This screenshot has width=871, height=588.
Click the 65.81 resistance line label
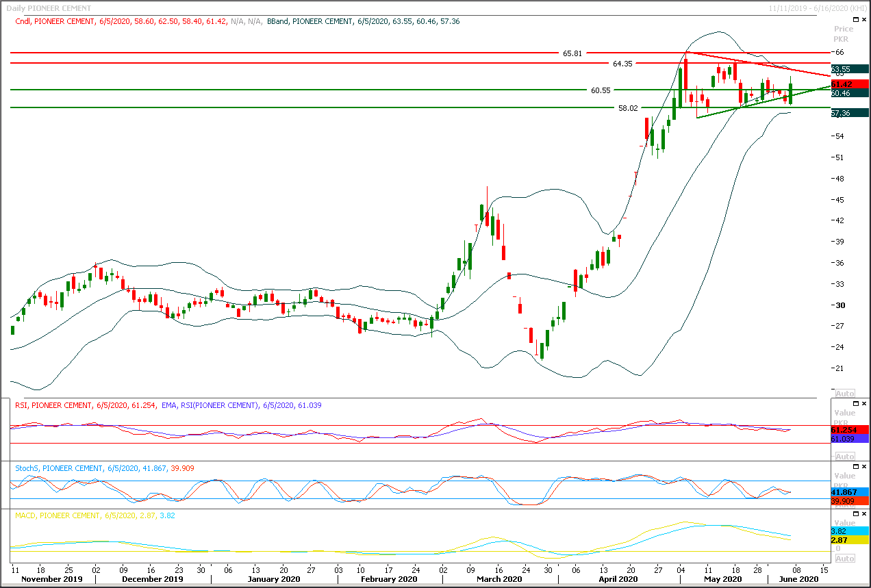572,53
